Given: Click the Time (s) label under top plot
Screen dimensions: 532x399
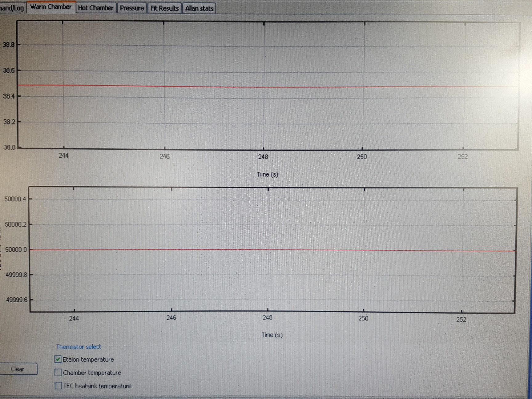Looking at the screenshot, I should [x=267, y=174].
